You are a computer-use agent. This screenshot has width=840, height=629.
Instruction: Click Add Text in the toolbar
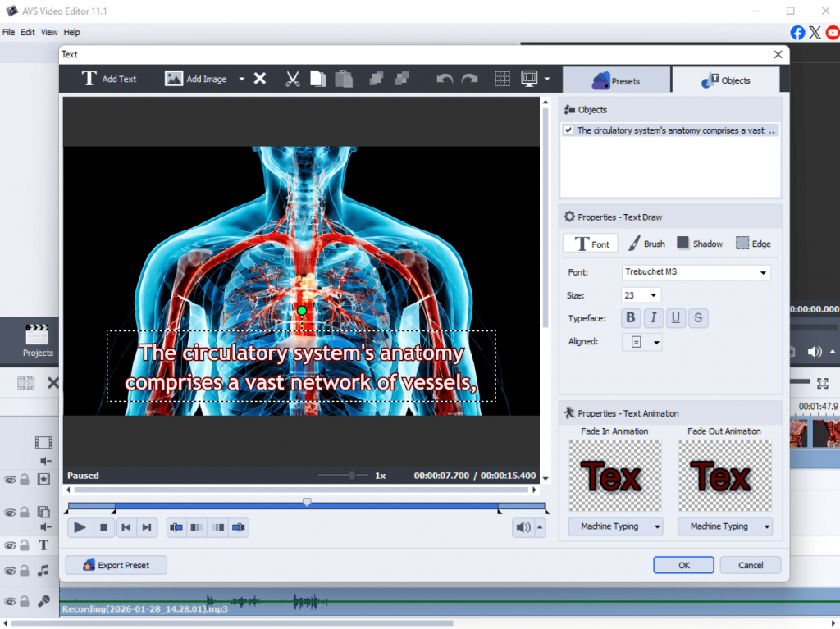pyautogui.click(x=109, y=79)
